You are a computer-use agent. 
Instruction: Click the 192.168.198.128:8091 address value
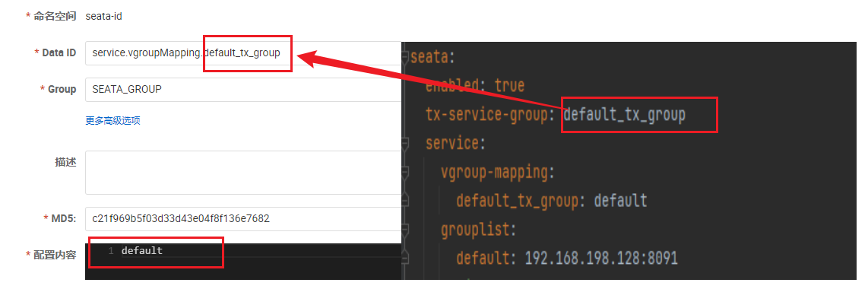click(601, 258)
